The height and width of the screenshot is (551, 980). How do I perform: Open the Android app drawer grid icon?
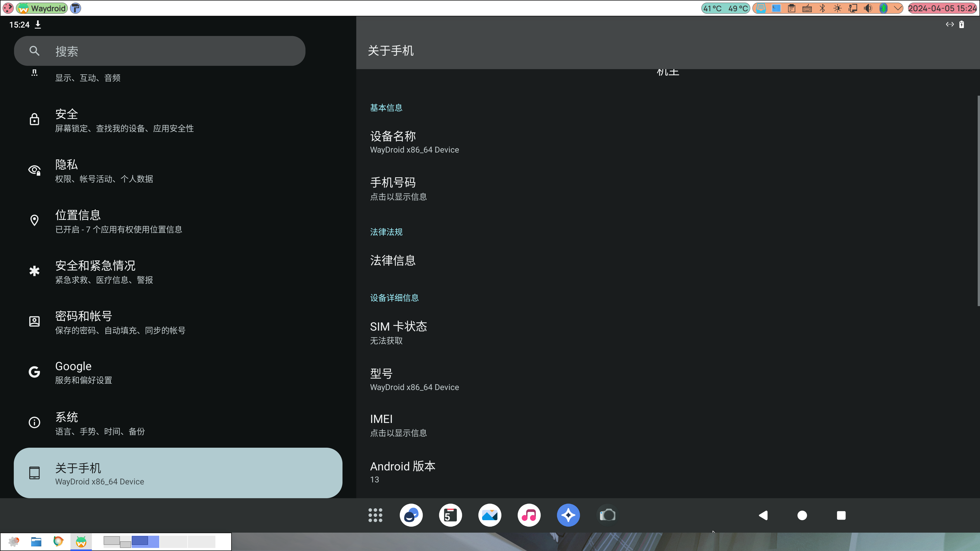coord(375,515)
